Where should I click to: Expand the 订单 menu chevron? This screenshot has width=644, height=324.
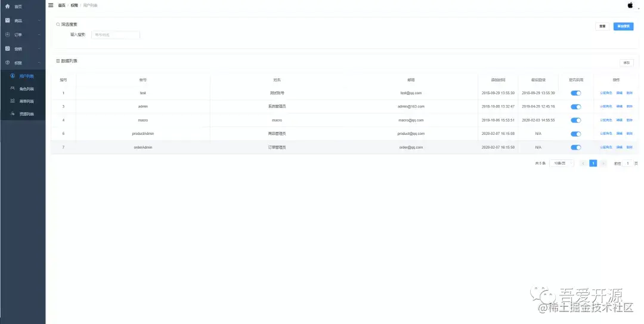click(39, 35)
